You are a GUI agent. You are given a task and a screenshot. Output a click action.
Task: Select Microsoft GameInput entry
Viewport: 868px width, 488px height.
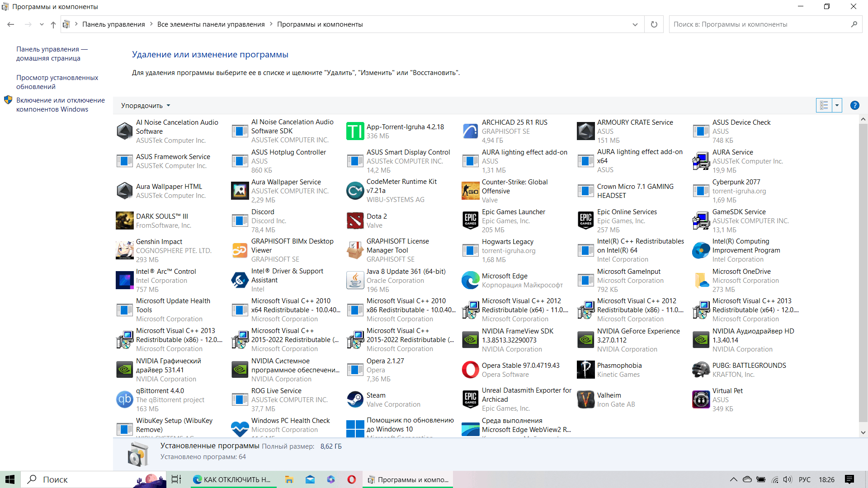[631, 281]
